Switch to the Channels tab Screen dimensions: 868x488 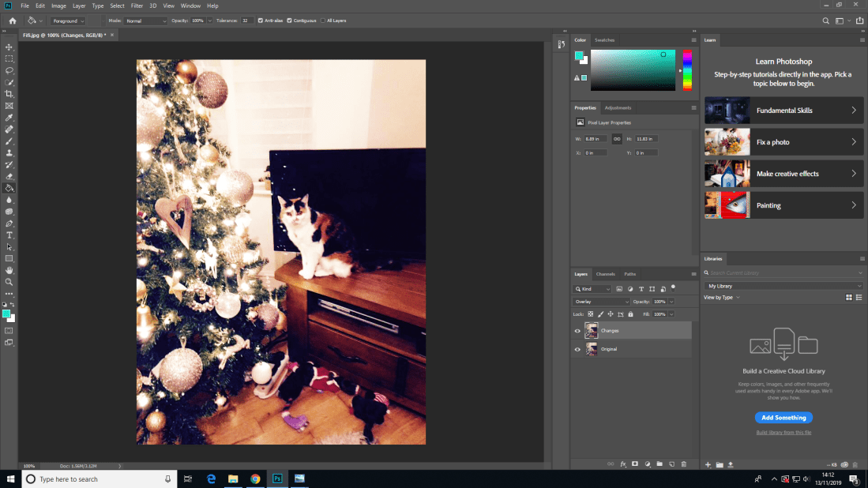pyautogui.click(x=605, y=274)
